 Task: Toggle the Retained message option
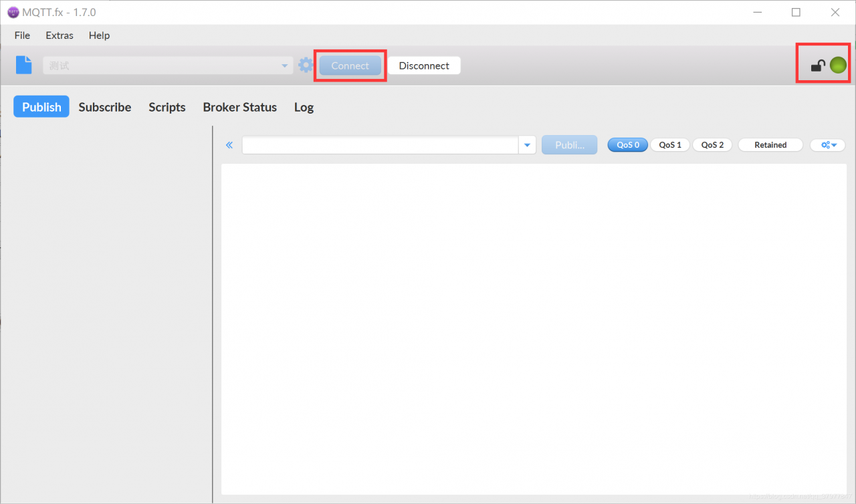coord(770,145)
